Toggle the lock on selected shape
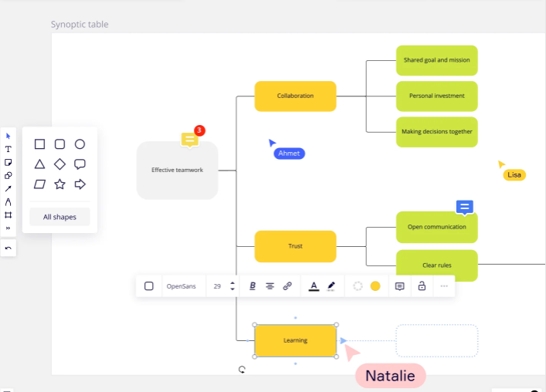This screenshot has height=392, width=546. click(x=422, y=286)
